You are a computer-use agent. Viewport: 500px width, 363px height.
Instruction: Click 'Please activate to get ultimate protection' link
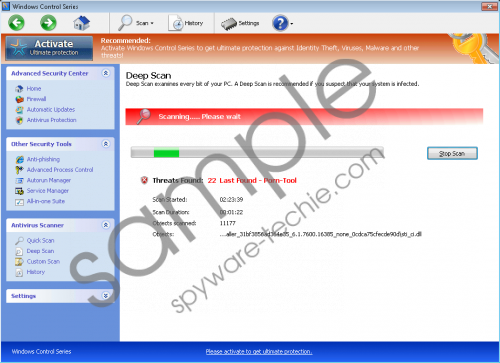259,351
